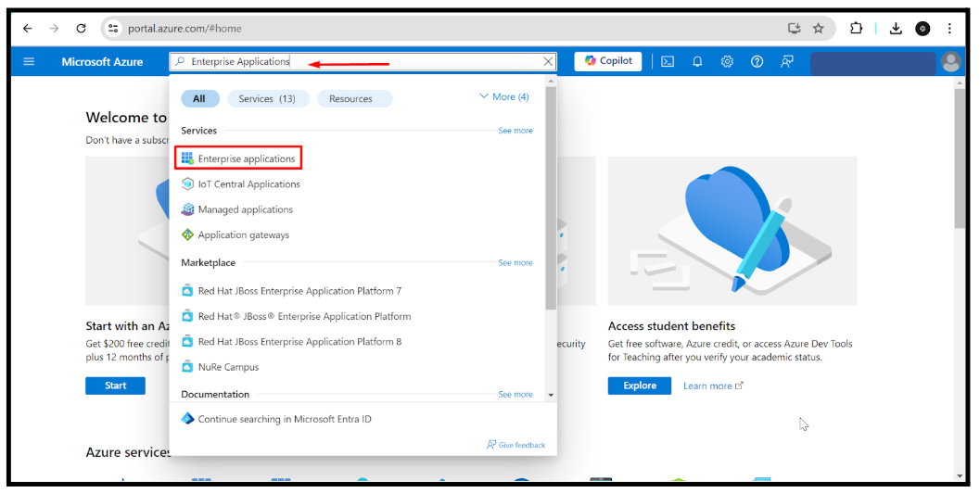The height and width of the screenshot is (493, 980).
Task: Click See more next to Services
Action: [x=515, y=131]
